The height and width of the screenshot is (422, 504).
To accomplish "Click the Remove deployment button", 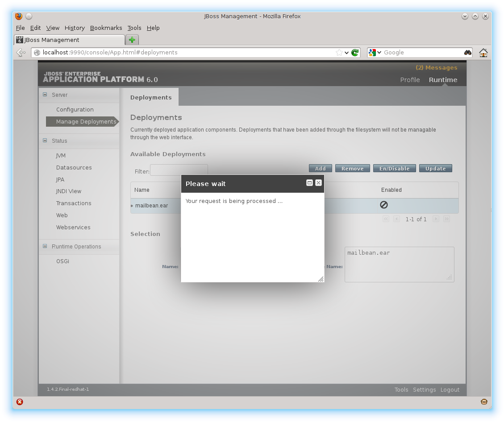I will point(352,168).
